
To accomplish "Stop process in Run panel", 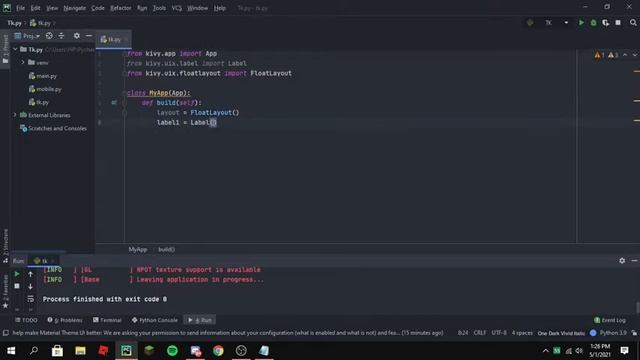I will pyautogui.click(x=17, y=286).
